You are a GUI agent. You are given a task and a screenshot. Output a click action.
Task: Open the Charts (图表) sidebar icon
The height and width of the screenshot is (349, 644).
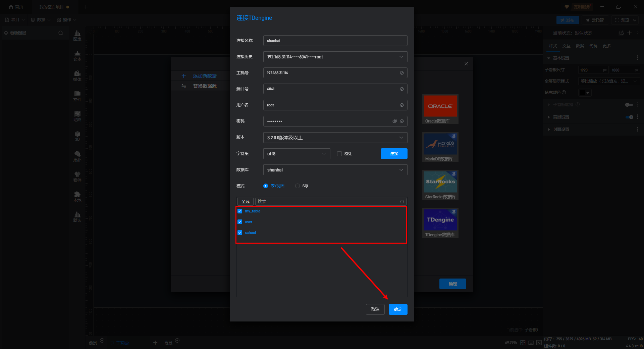(x=77, y=35)
